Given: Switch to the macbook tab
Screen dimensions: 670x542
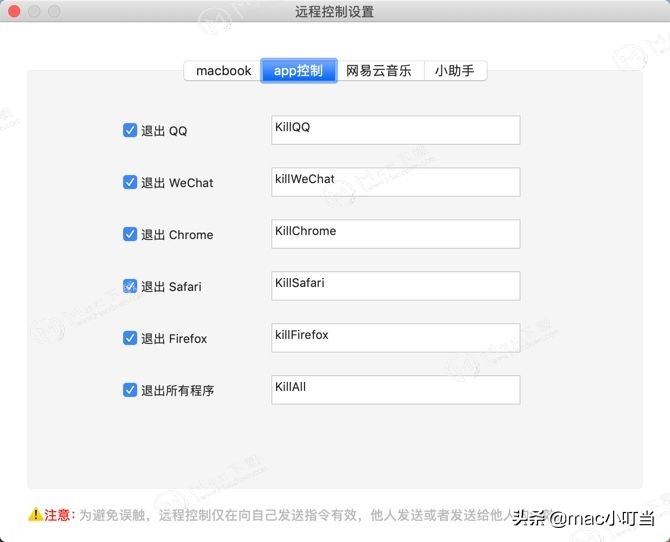Looking at the screenshot, I should tap(223, 71).
